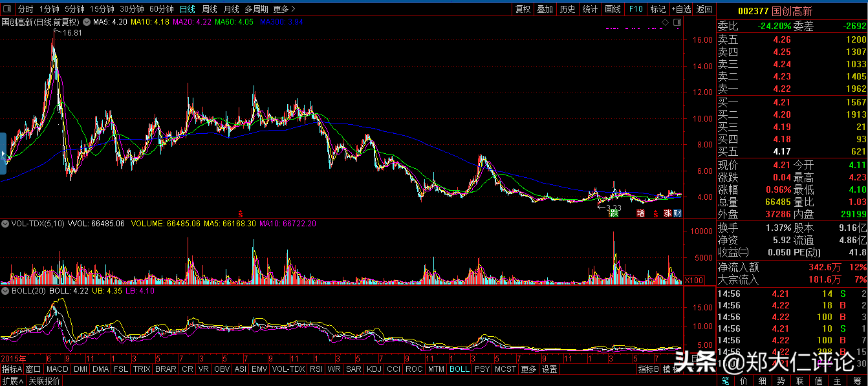Image resolution: width=868 pixels, height=386 pixels.
Task: Open the 画线 drawing tools
Action: tap(613, 9)
